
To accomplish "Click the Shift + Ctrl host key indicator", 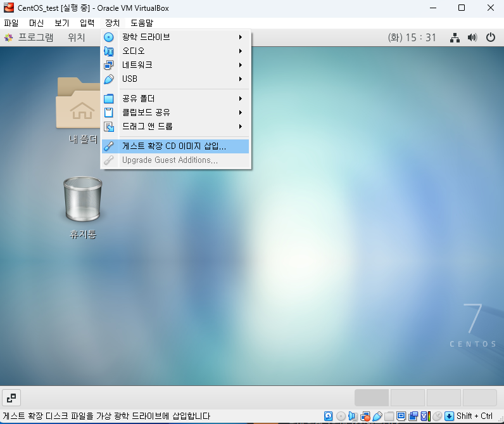I will (x=474, y=416).
